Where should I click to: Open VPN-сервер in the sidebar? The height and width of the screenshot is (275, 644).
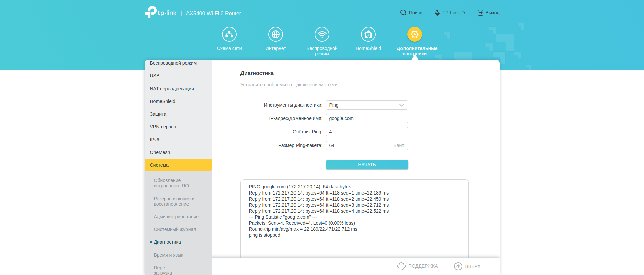(163, 127)
